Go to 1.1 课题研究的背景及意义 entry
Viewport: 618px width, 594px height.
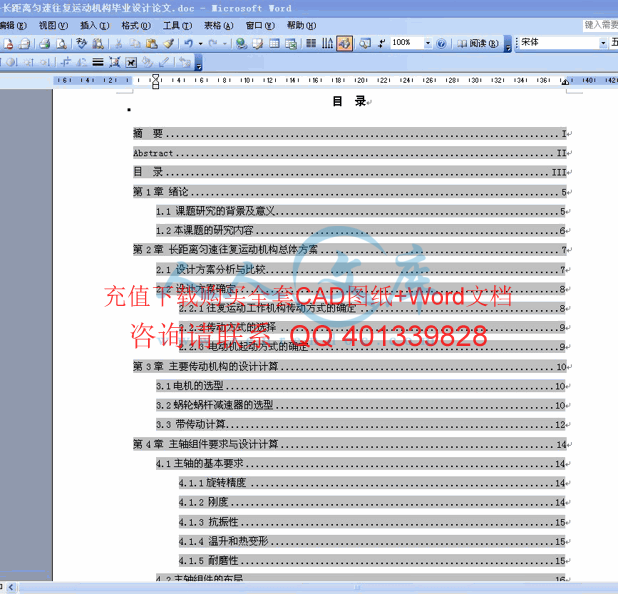pyautogui.click(x=363, y=211)
